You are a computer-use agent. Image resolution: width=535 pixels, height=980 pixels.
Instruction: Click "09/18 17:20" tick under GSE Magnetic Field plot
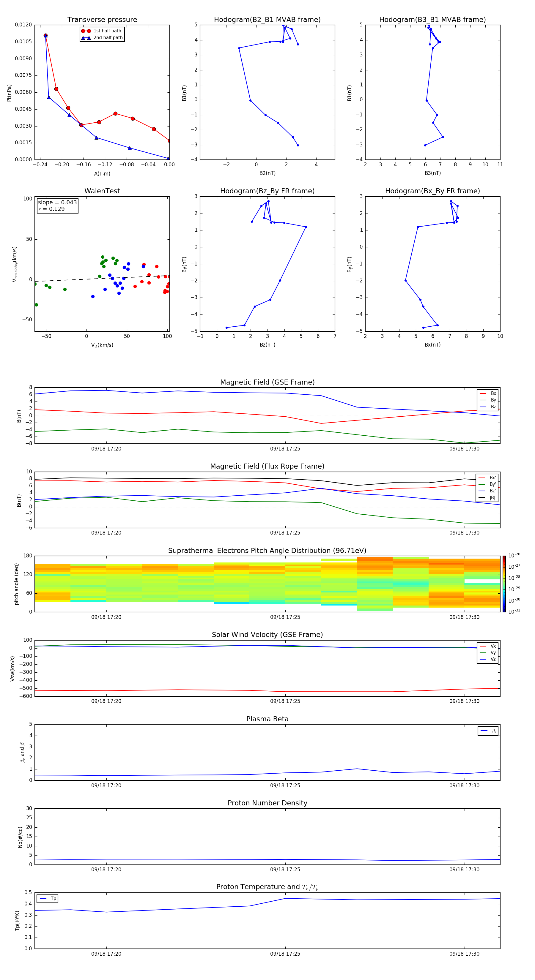tap(106, 449)
